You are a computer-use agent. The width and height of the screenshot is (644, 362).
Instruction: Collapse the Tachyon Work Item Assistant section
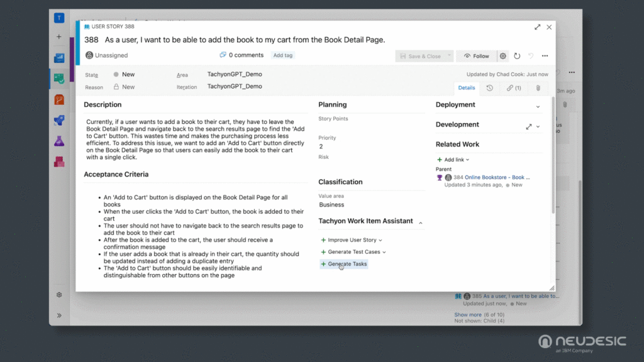tap(420, 221)
